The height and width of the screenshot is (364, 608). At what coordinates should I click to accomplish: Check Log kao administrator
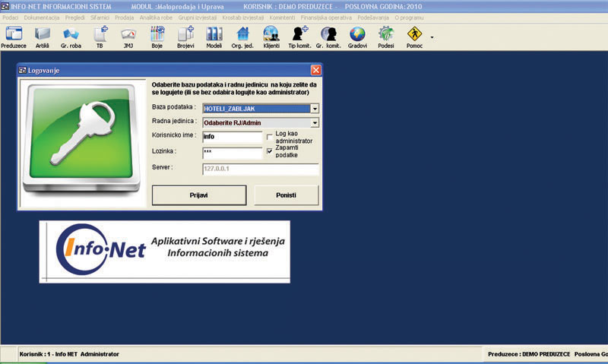coord(270,138)
